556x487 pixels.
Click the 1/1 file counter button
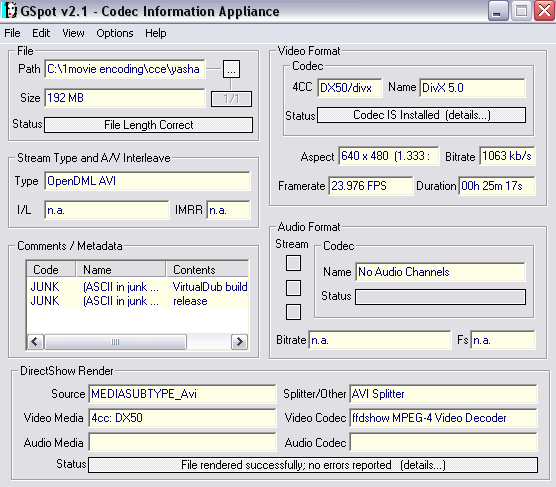coord(231,99)
